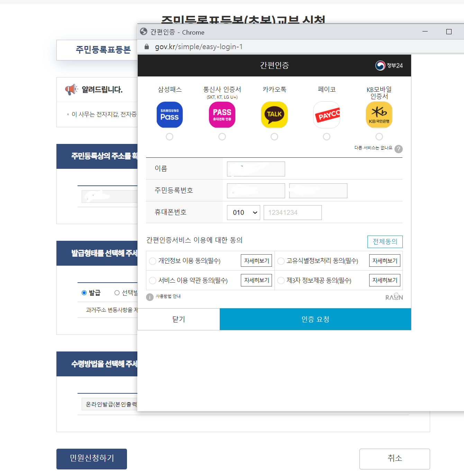Click the KakaoTalk yellow TALK icon
This screenshot has width=464, height=476.
coord(274,115)
